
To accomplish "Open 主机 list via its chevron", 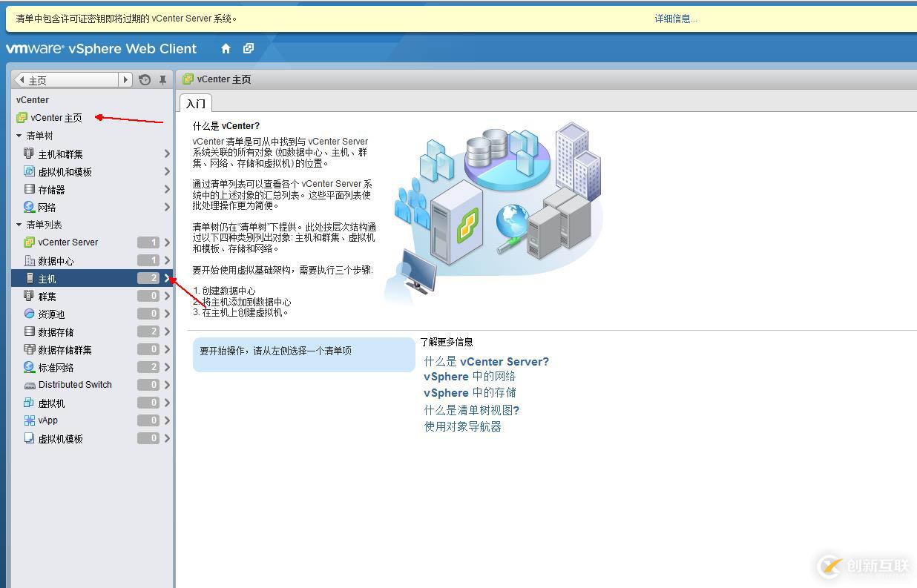I will click(x=167, y=278).
